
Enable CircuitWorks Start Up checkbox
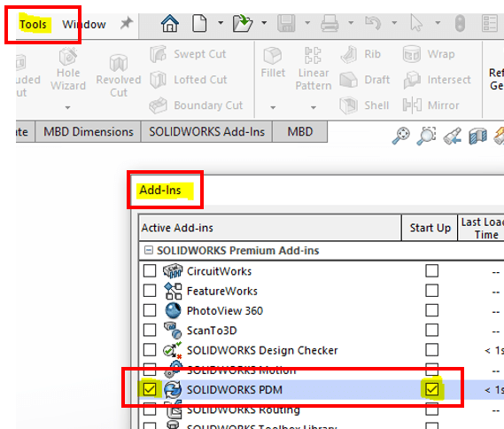pos(431,270)
